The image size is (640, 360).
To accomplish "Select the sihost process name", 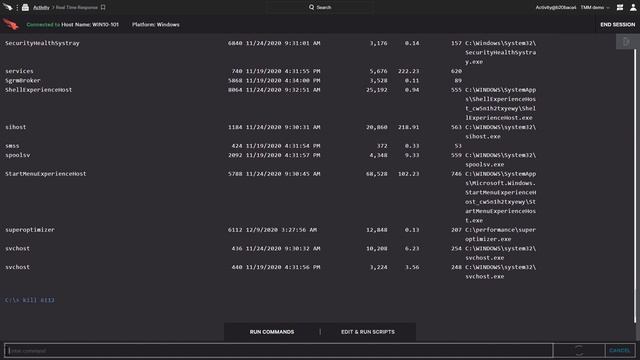I will click(16, 127).
